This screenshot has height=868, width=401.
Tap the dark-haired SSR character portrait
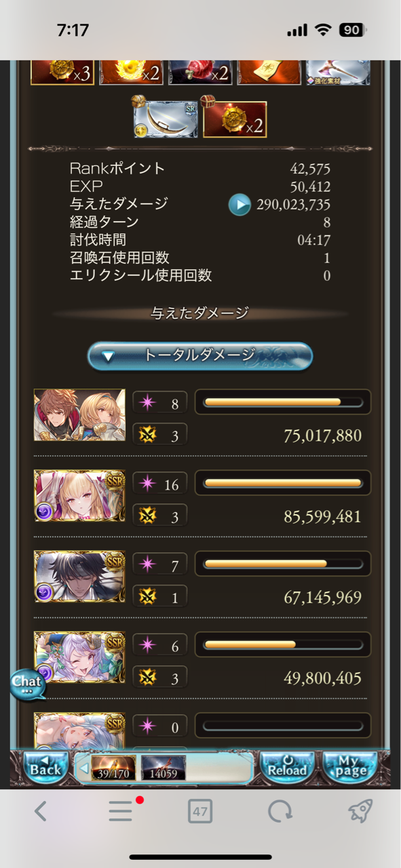click(x=80, y=576)
